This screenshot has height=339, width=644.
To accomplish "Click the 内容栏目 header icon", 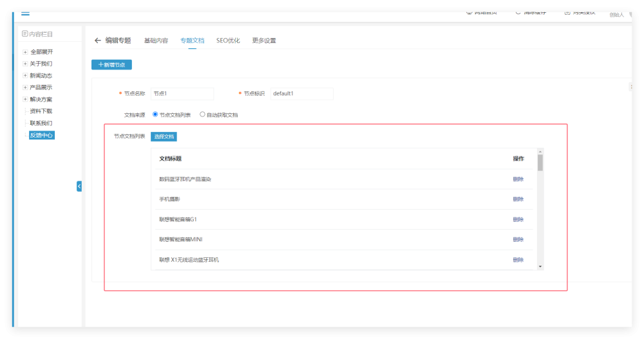I will [x=24, y=33].
